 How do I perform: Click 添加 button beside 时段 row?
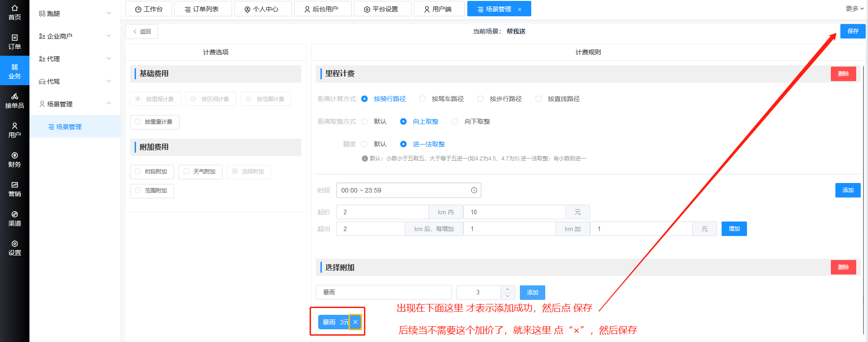[x=848, y=190]
